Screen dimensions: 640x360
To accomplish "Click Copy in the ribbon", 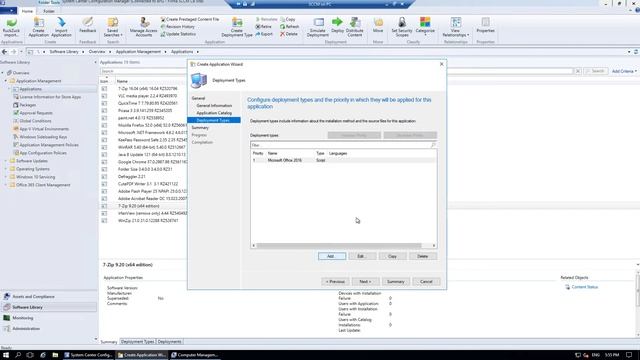I will click(x=288, y=19).
